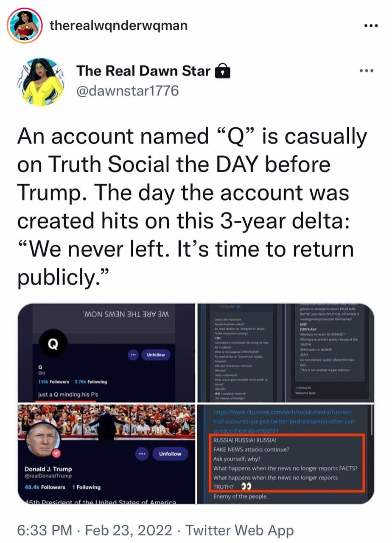Screen dimensions: 392x543
Task: Open the therealwqnderwqman username link
Action: pyautogui.click(x=118, y=26)
